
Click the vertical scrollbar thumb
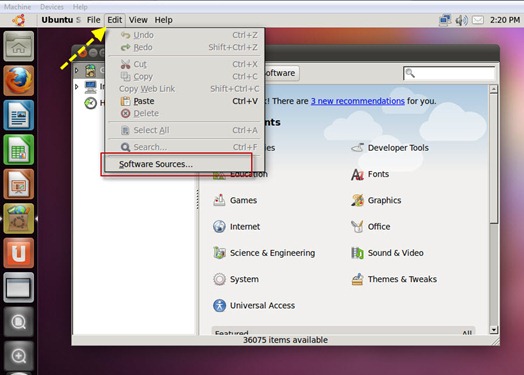[x=493, y=159]
